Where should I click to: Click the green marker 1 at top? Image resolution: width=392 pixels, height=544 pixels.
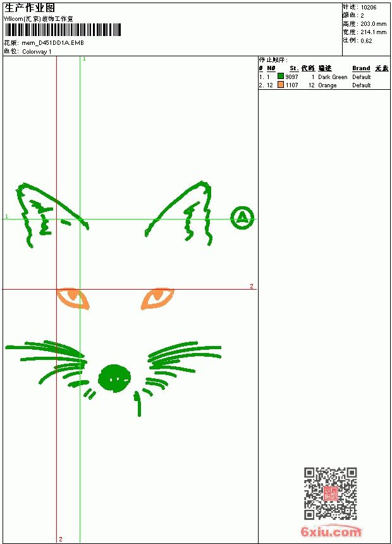click(x=84, y=59)
